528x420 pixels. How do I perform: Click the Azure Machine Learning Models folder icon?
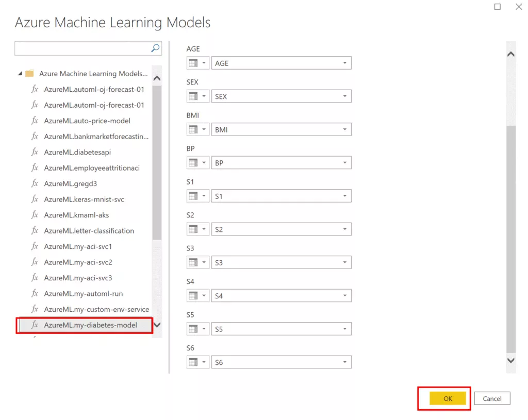pos(29,73)
